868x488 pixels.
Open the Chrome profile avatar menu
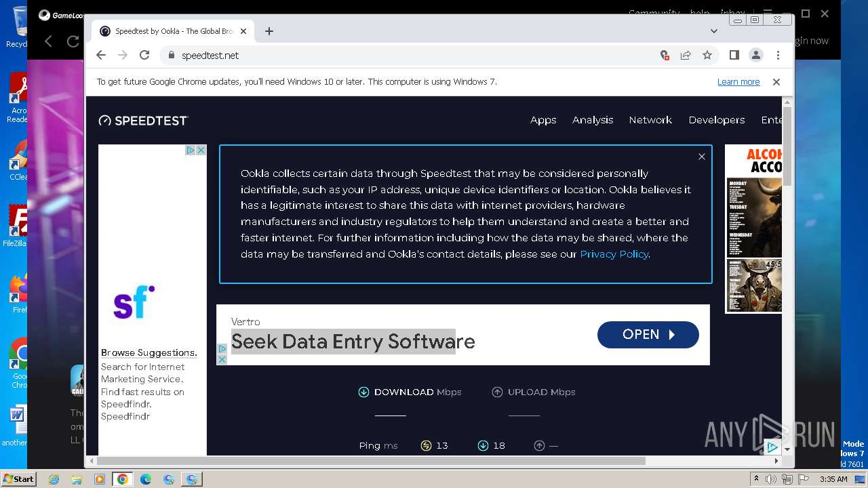click(x=755, y=55)
